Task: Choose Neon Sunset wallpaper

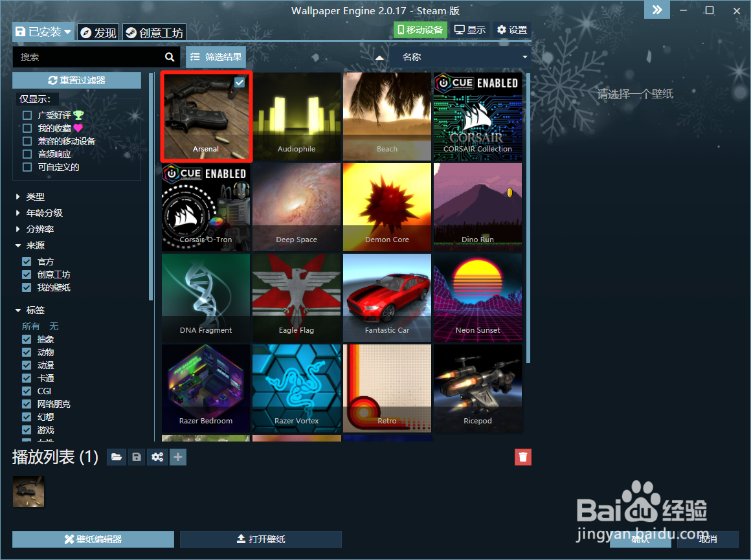Action: 478,298
